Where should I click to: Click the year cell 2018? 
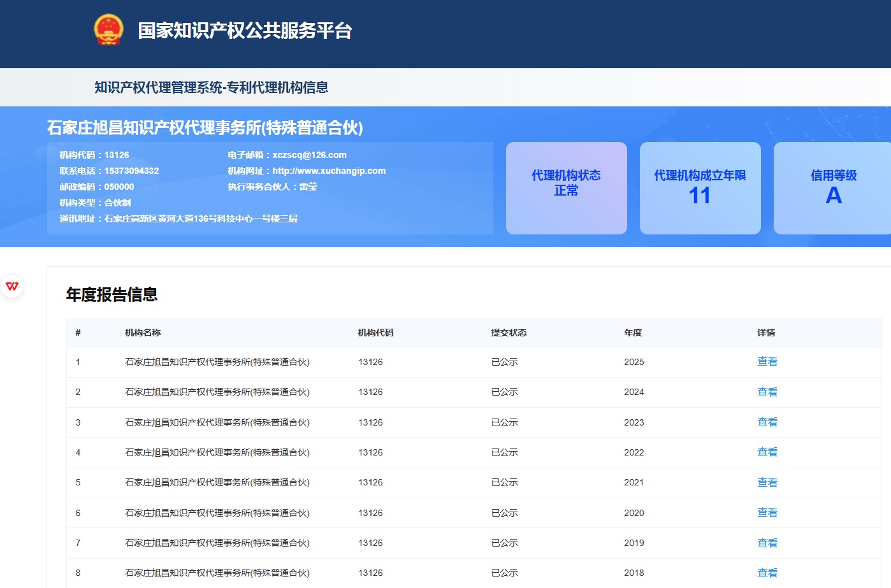[634, 573]
